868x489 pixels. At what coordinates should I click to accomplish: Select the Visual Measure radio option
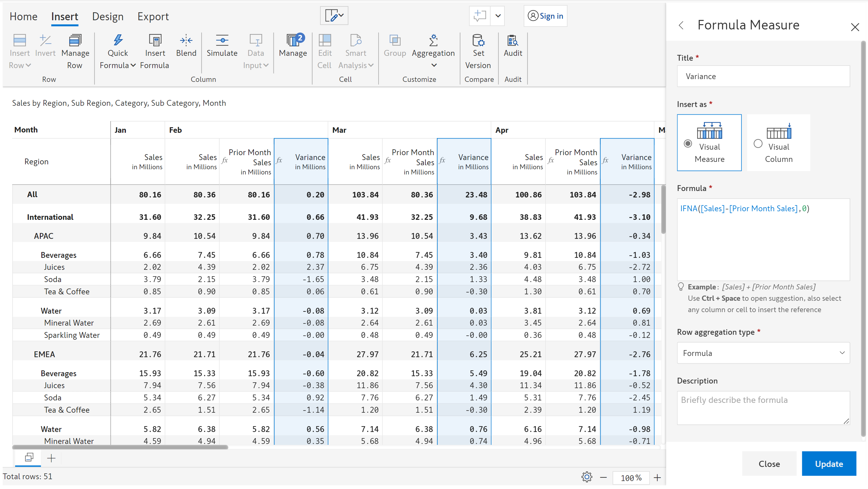click(x=688, y=144)
